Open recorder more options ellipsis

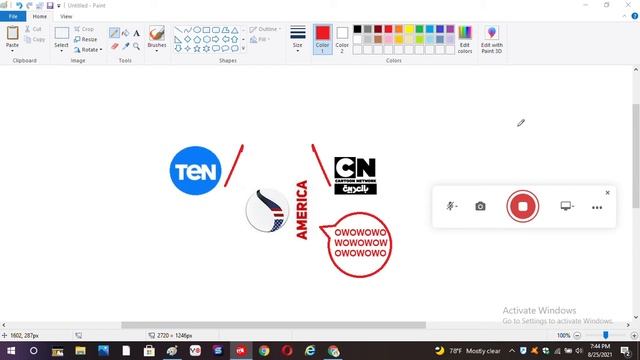point(597,207)
